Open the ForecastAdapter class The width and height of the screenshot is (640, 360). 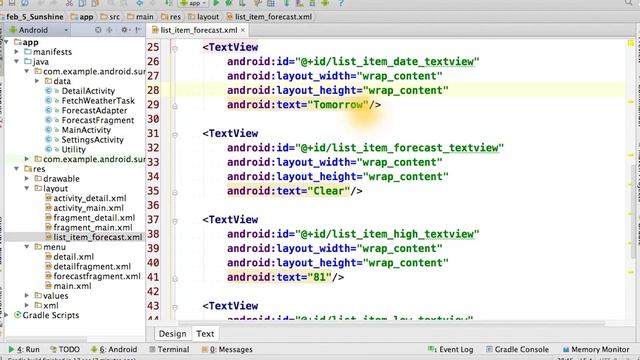pos(94,110)
